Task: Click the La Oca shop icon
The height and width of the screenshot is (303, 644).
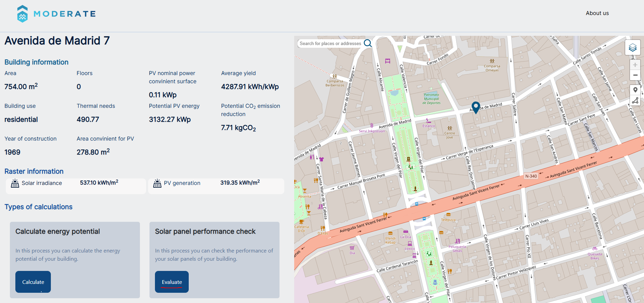Action: 405,232
